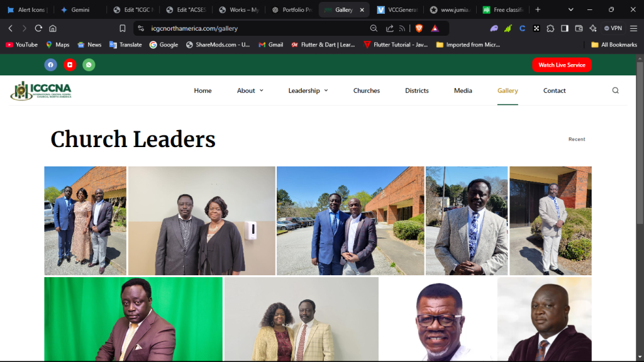Click the Brave Shields lion icon
Viewport: 644px width, 362px height.
[x=419, y=28]
